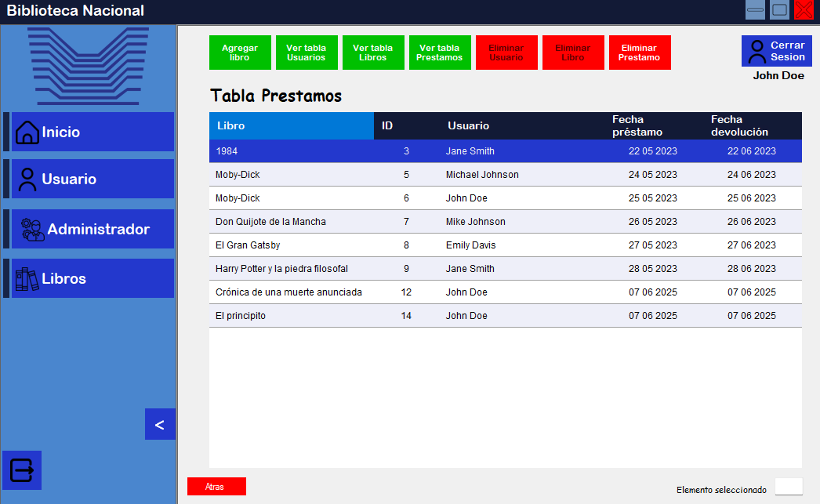
Task: Open the Inicio menu item
Action: (93, 132)
